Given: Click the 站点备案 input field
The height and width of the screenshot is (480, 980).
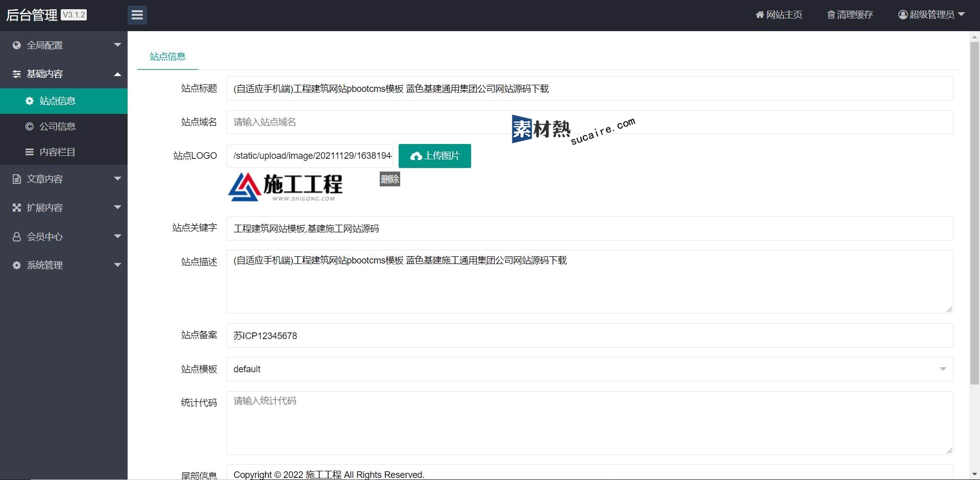Looking at the screenshot, I should (x=590, y=335).
